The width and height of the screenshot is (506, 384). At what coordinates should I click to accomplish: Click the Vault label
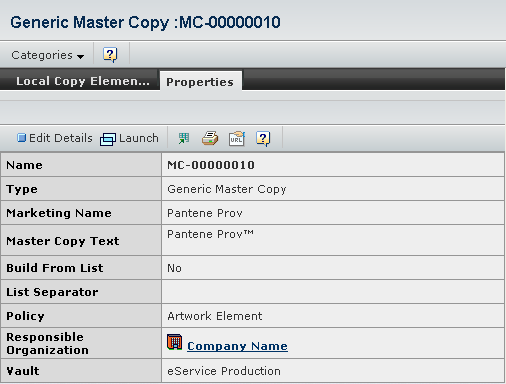point(23,371)
